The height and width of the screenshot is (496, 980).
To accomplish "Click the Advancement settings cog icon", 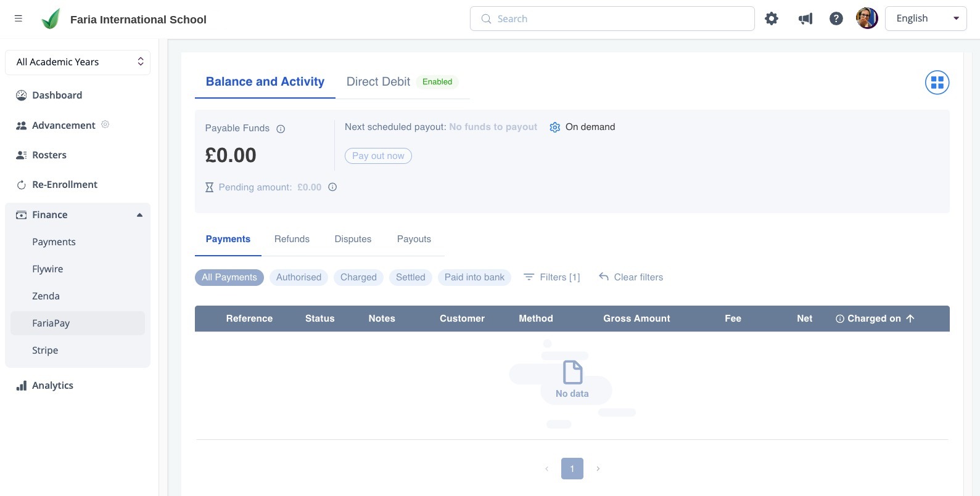I will click(105, 124).
